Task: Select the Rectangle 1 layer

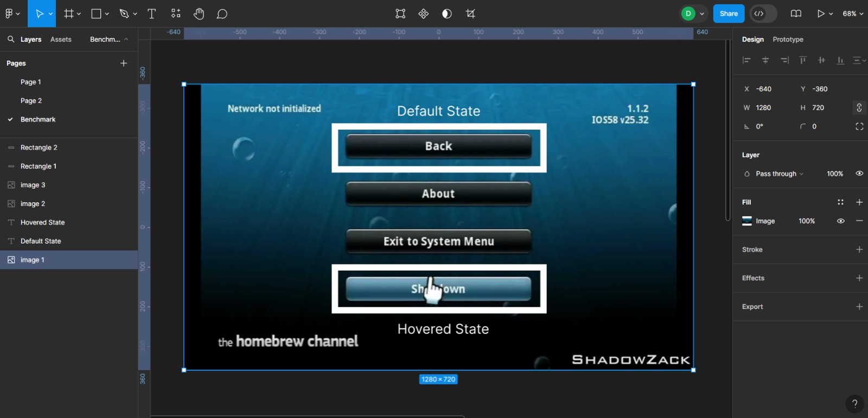Action: point(69,166)
